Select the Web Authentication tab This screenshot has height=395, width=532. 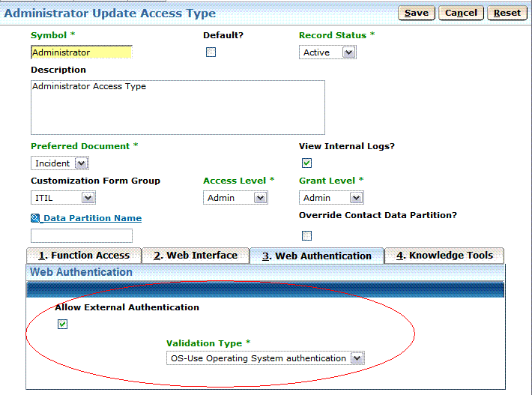point(316,256)
